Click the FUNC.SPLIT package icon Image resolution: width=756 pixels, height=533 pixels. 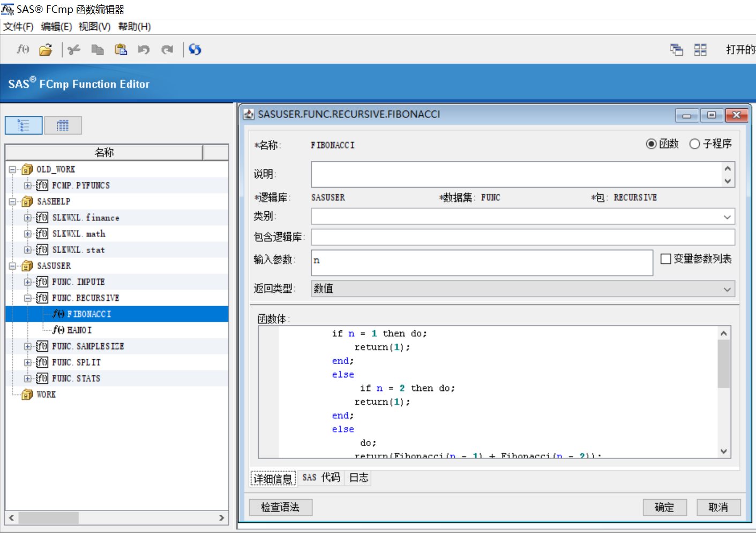point(42,362)
